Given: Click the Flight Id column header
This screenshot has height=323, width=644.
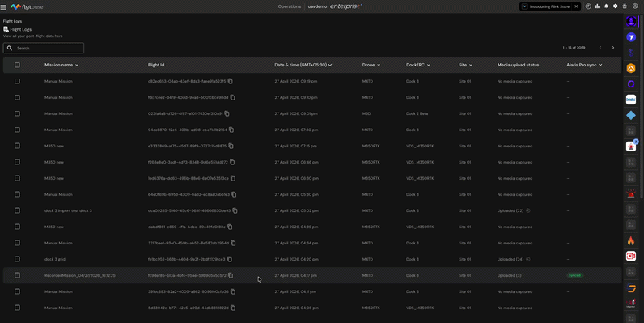Looking at the screenshot, I should coord(156,65).
